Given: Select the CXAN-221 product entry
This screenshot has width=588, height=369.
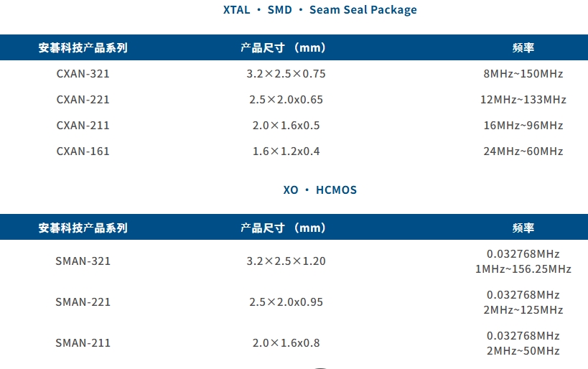Looking at the screenshot, I should (x=83, y=99).
